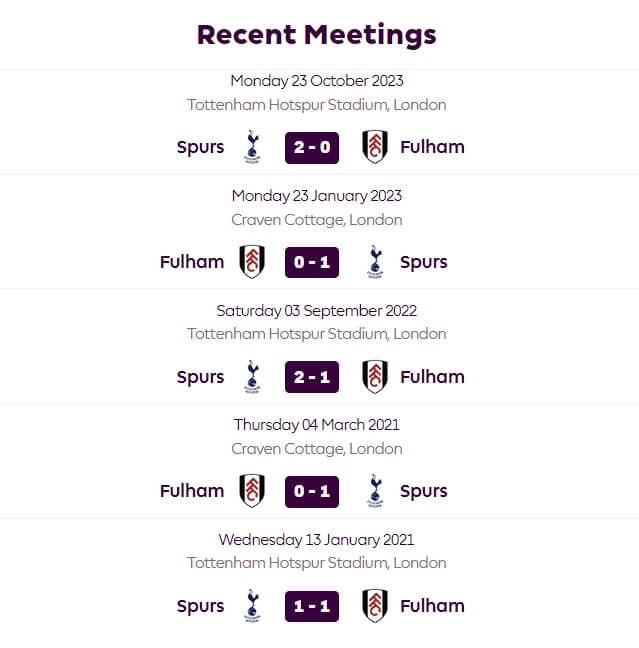Click Spurs crest in 03 September 2022 match
The width and height of the screenshot is (639, 648).
252,377
